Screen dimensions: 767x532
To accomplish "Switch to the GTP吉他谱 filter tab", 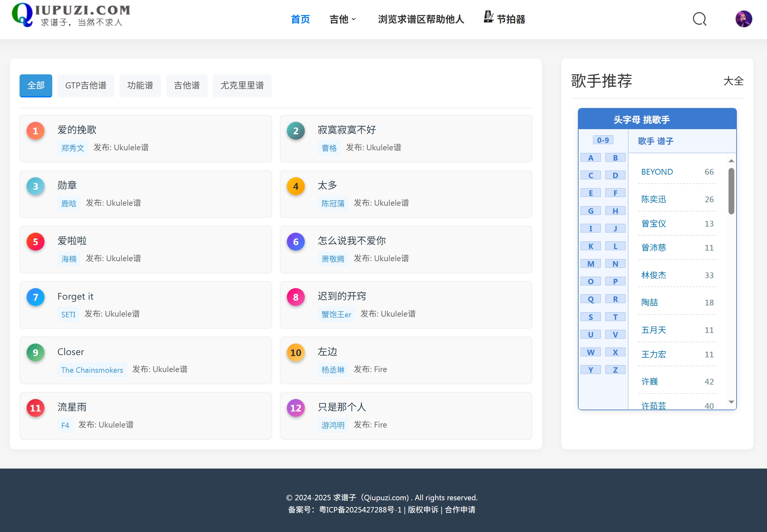I will click(86, 85).
